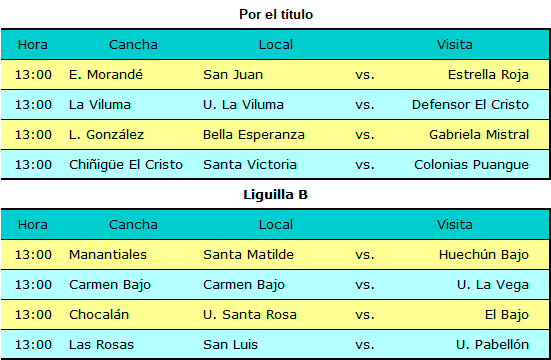This screenshot has width=551, height=360.
Task: Select the E. Morandé venue cell
Action: coord(106,75)
